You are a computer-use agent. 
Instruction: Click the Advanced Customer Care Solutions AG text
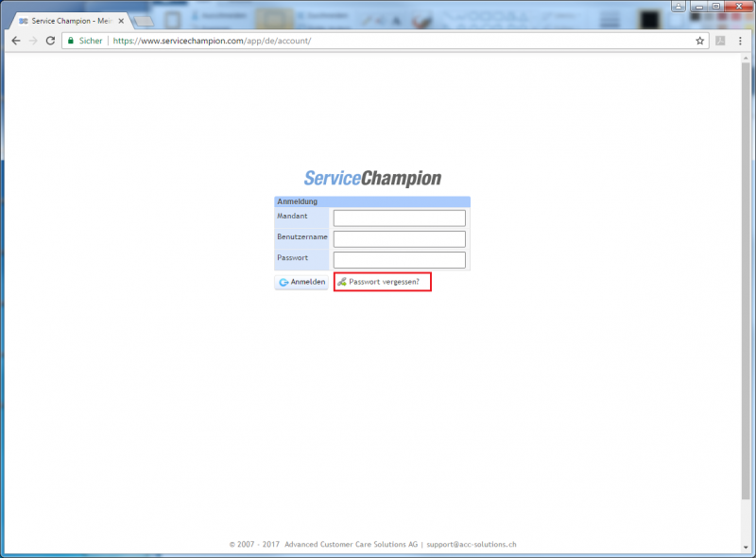point(351,545)
